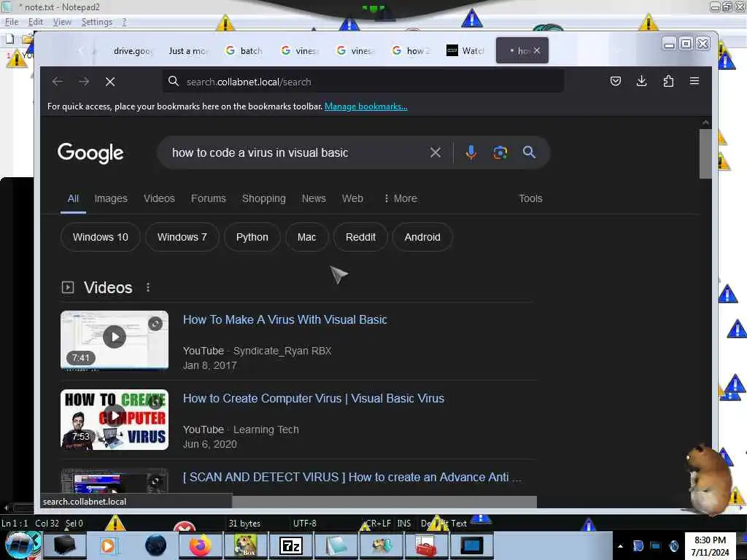
Task: Open How To Make A Virus With Visual Basic
Action: (x=285, y=319)
